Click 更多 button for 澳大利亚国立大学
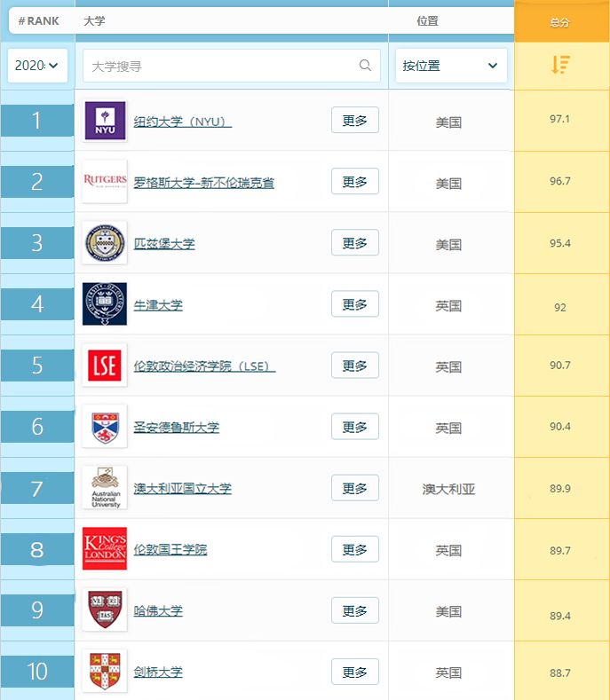This screenshot has height=700, width=610. pyautogui.click(x=355, y=487)
